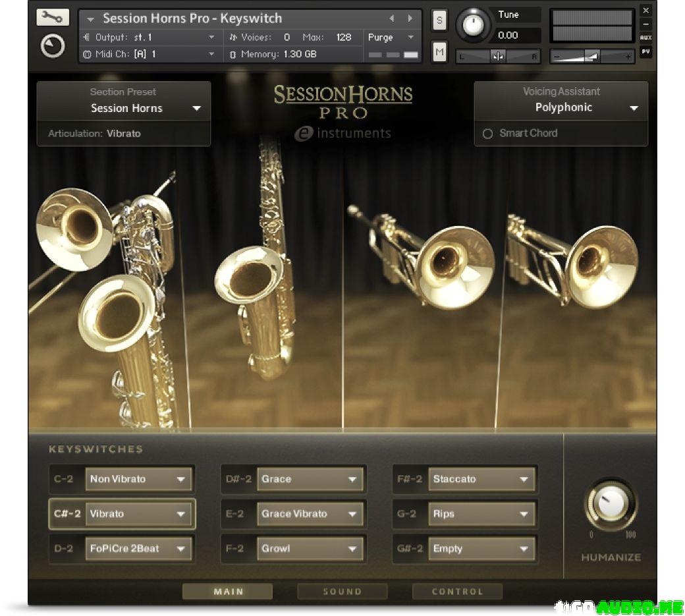Viewport: 685px width, 616px height.
Task: Click the Output routing icon
Action: [x=86, y=37]
